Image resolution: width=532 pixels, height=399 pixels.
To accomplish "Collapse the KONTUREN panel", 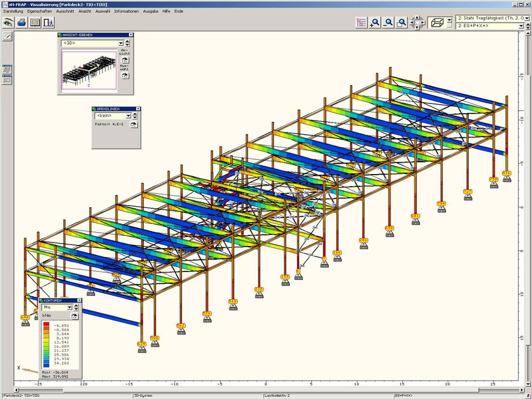I will tap(78, 300).
